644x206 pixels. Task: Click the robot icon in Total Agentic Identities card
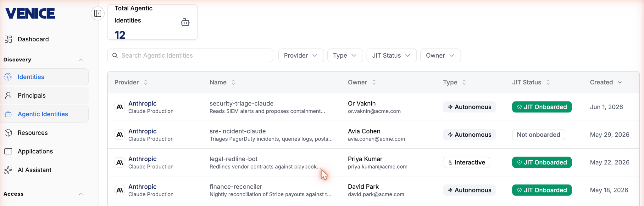pos(185,22)
